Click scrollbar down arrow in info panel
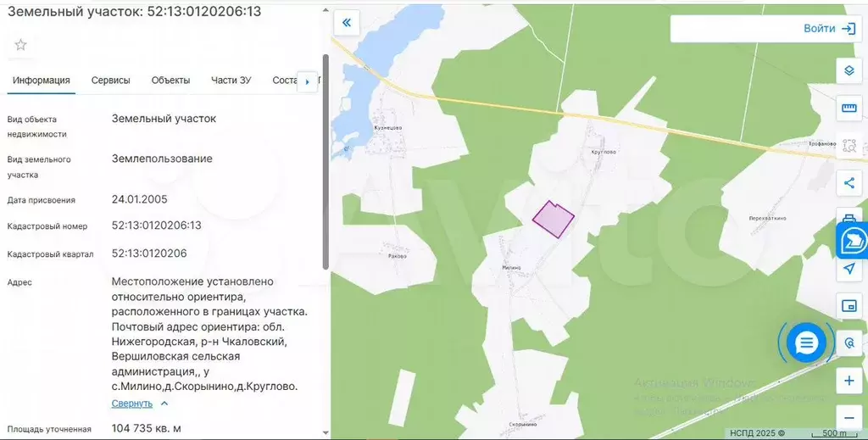This screenshot has width=868, height=440. (x=325, y=433)
